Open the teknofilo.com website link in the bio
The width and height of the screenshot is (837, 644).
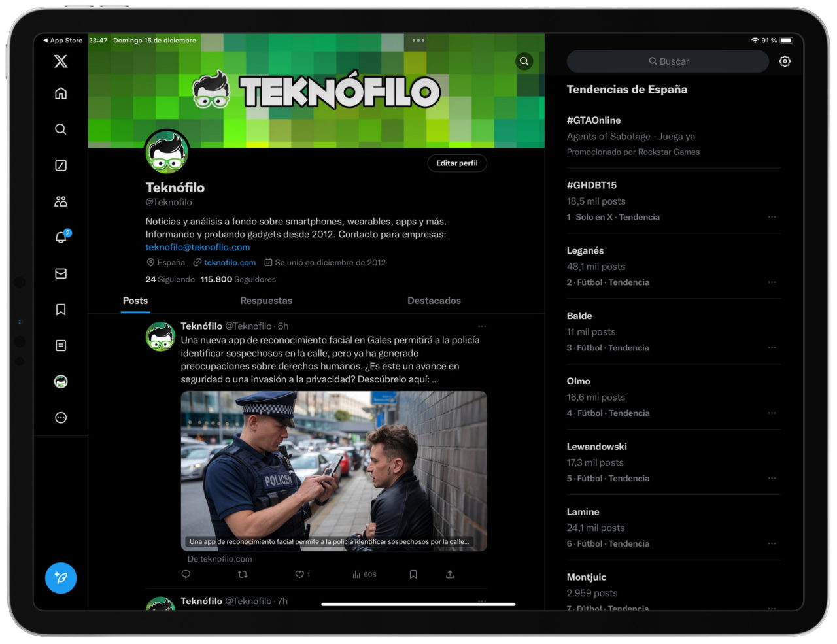(x=230, y=262)
